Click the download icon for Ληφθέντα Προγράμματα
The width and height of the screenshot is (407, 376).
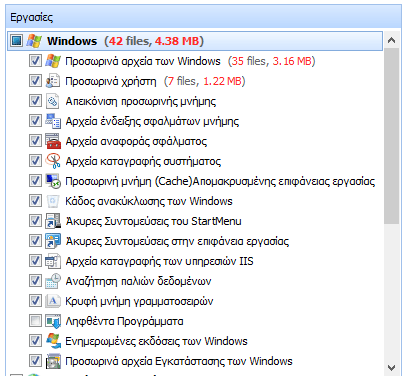pyautogui.click(x=53, y=321)
